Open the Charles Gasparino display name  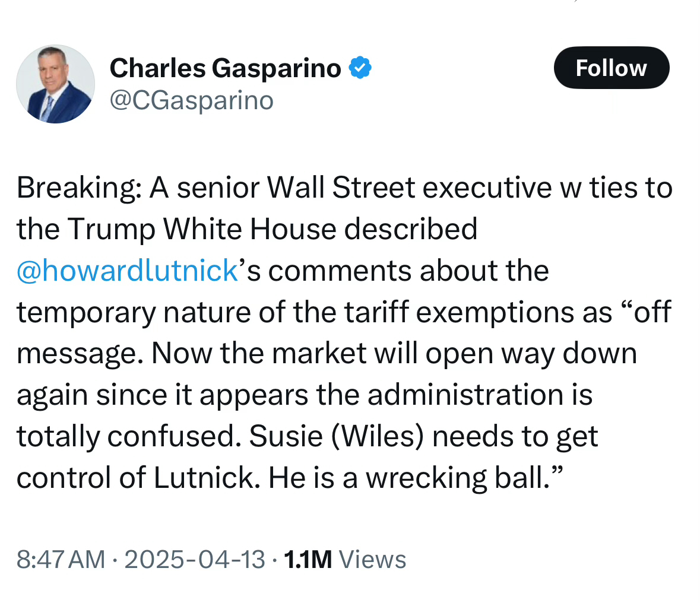coord(225,68)
